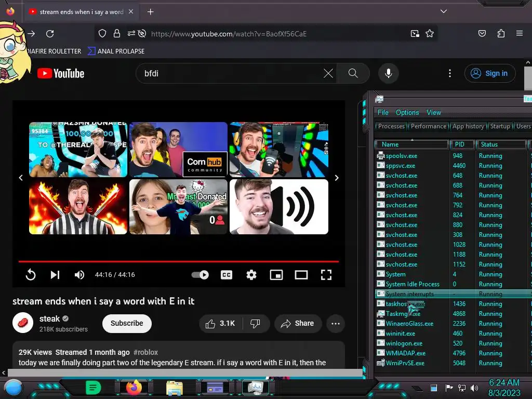Expand the list all tabs chevron
The height and width of the screenshot is (399, 532).
tap(444, 11)
